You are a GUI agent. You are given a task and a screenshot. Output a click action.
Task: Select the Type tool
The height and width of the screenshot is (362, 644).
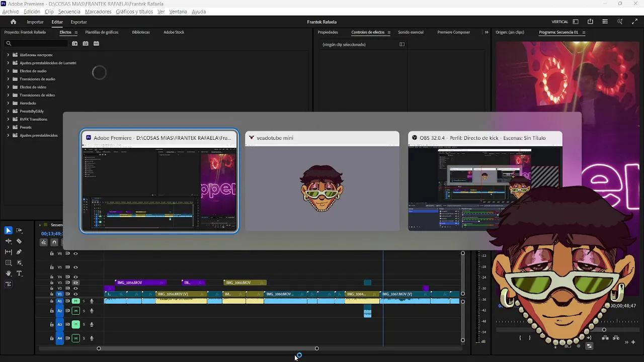[19, 274]
